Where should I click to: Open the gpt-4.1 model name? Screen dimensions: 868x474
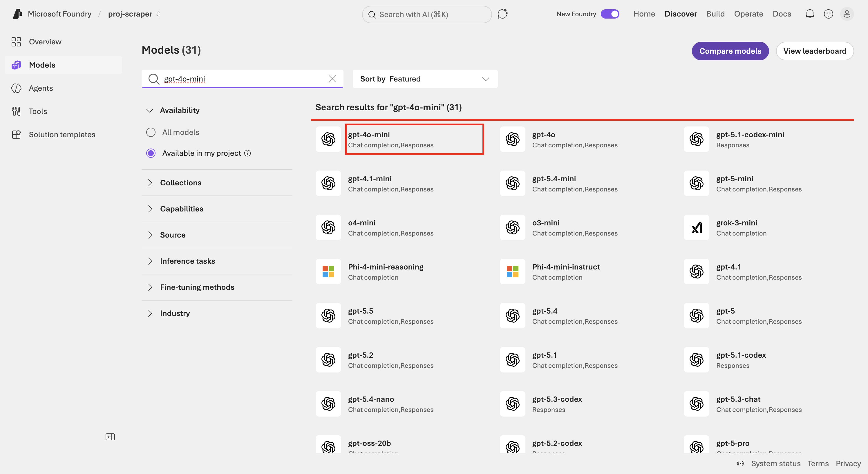pos(728,267)
